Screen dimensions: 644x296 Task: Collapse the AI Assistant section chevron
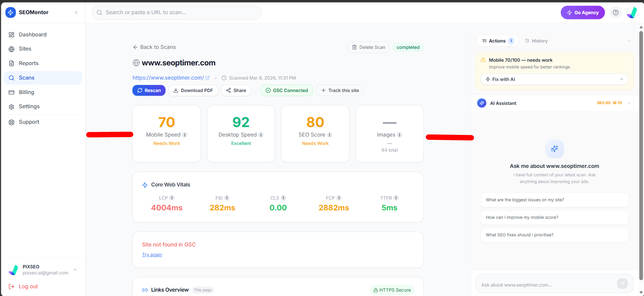point(629,103)
